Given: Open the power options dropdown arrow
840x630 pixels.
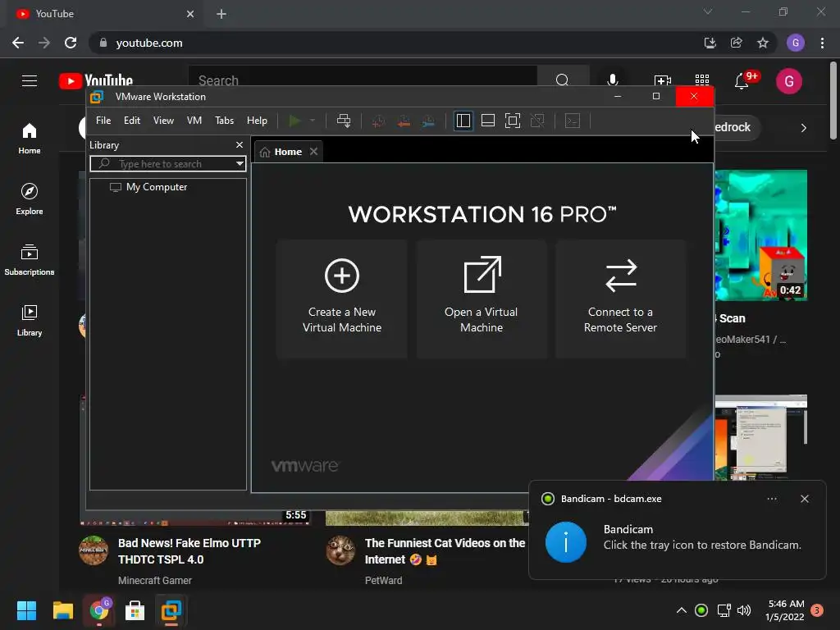Looking at the screenshot, I should pos(313,121).
